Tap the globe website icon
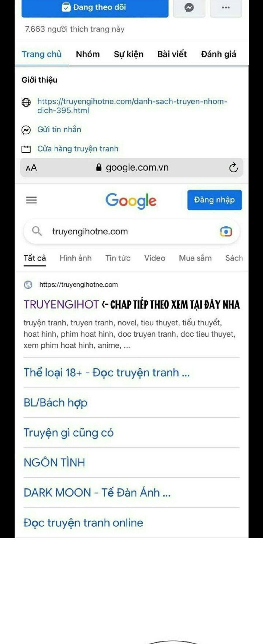The image size is (263, 644). (x=26, y=102)
